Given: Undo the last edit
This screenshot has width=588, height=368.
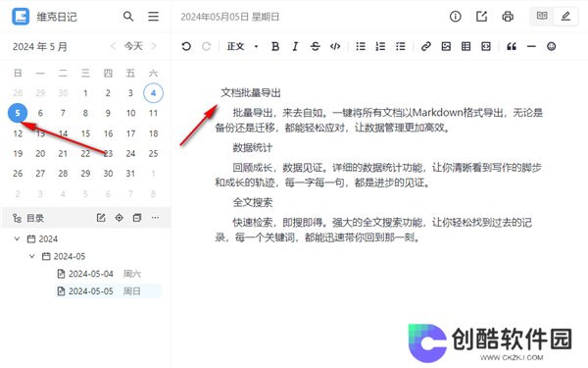Looking at the screenshot, I should pos(186,46).
